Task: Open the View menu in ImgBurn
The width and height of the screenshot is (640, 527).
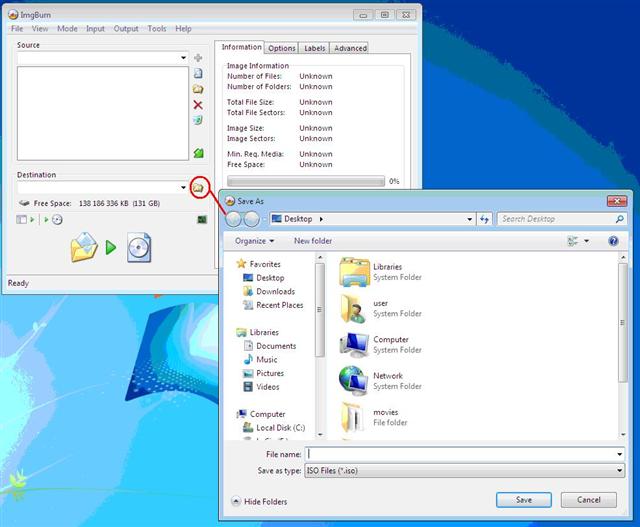Action: (40, 29)
